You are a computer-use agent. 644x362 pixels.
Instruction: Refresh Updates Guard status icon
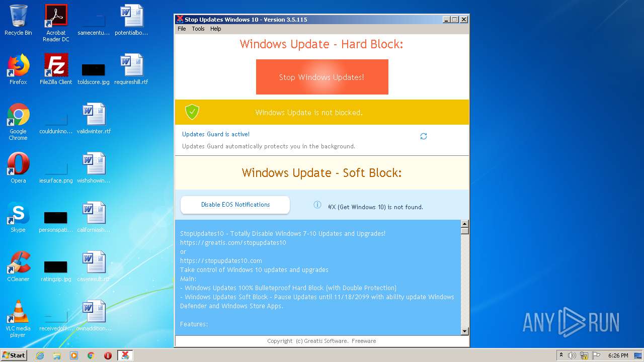click(x=424, y=136)
